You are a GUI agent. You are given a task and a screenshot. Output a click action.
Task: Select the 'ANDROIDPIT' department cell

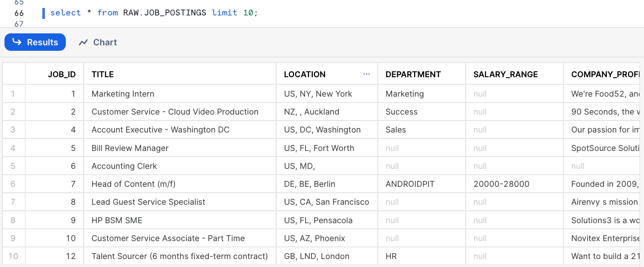(x=410, y=184)
